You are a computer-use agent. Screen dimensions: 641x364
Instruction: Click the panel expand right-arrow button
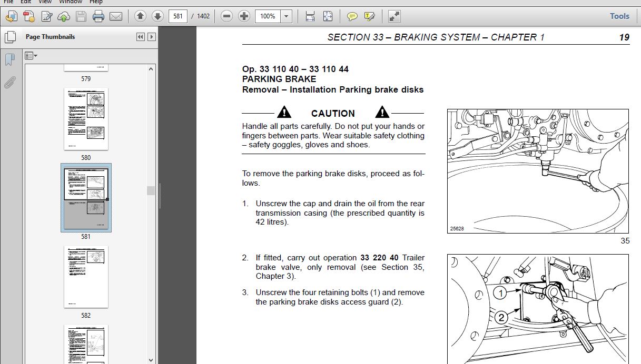152,37
